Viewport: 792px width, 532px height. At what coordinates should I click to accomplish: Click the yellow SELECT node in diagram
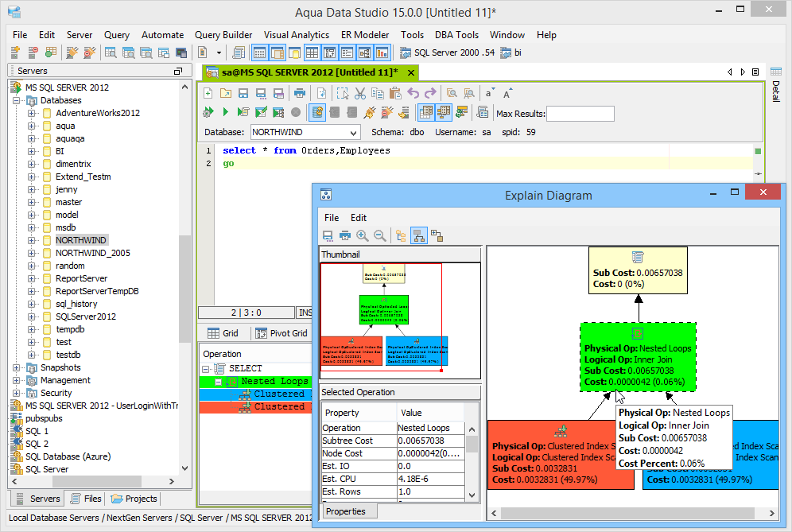(x=638, y=270)
